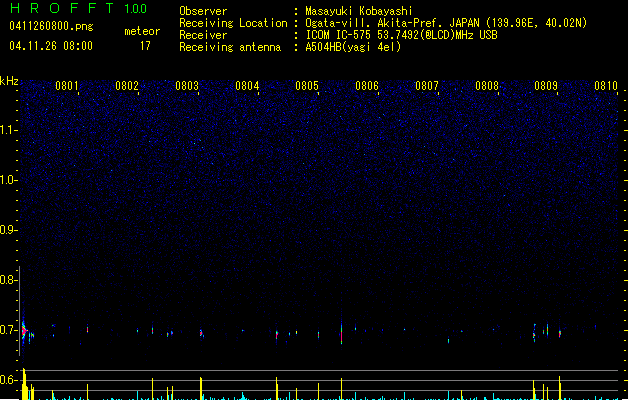The image size is (629, 400).
Task: Click the 0804 time marker
Action: (x=247, y=86)
